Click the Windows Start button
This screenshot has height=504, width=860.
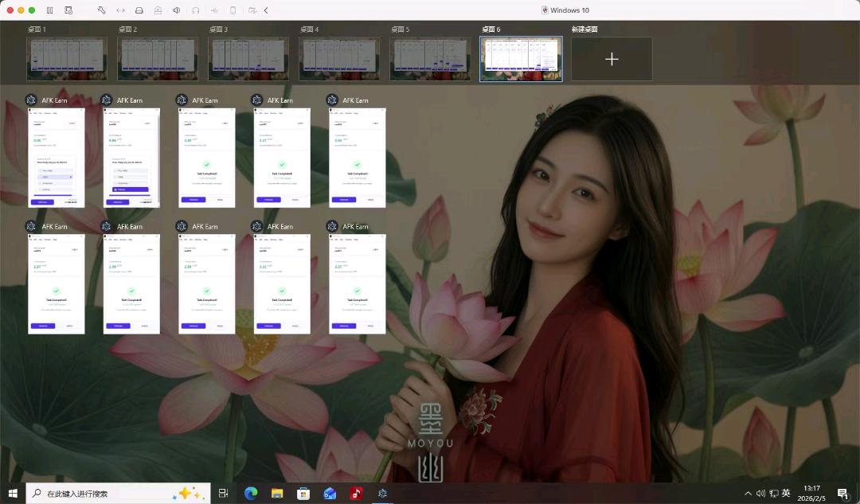[13, 494]
